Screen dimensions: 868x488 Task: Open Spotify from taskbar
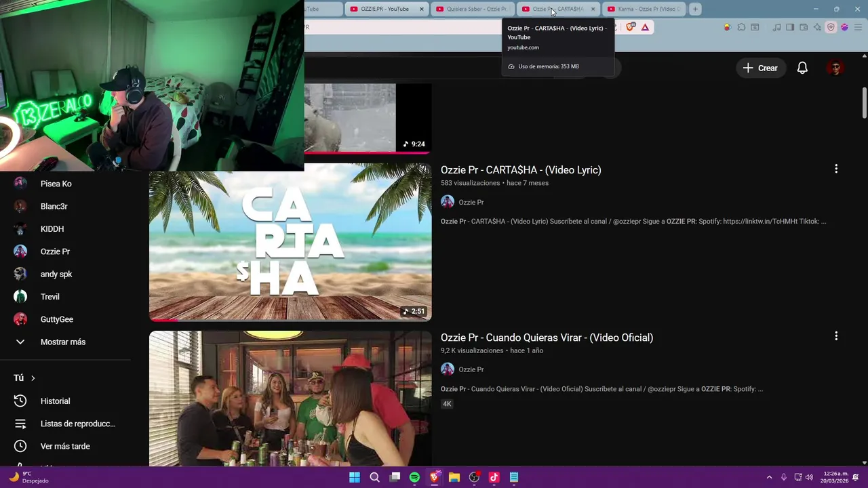(414, 477)
